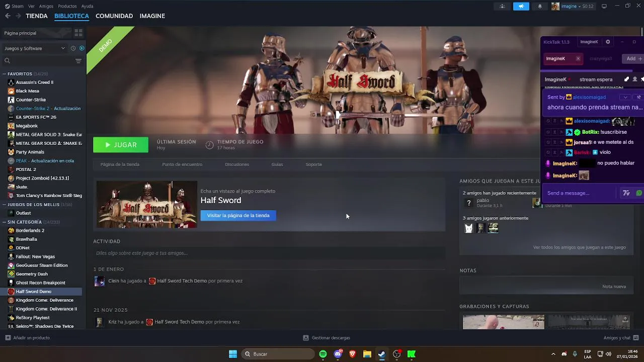Open the volume tray control

[609, 354]
